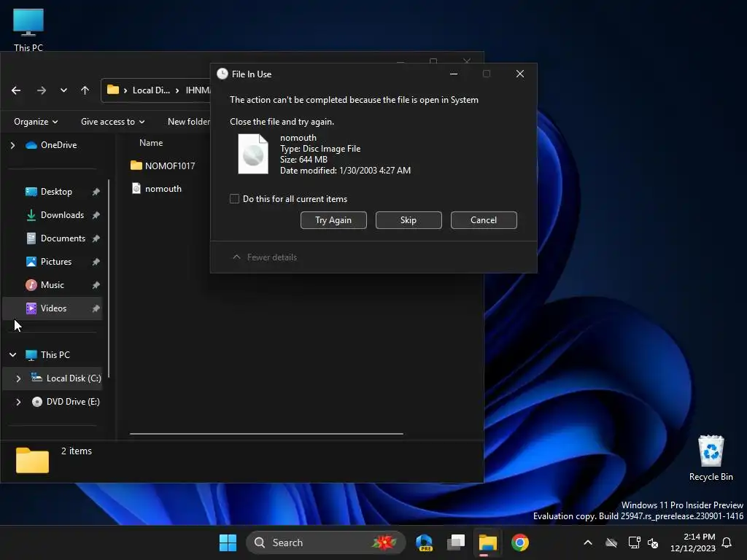Click the horizontal scrollbar in file list

coord(266,434)
